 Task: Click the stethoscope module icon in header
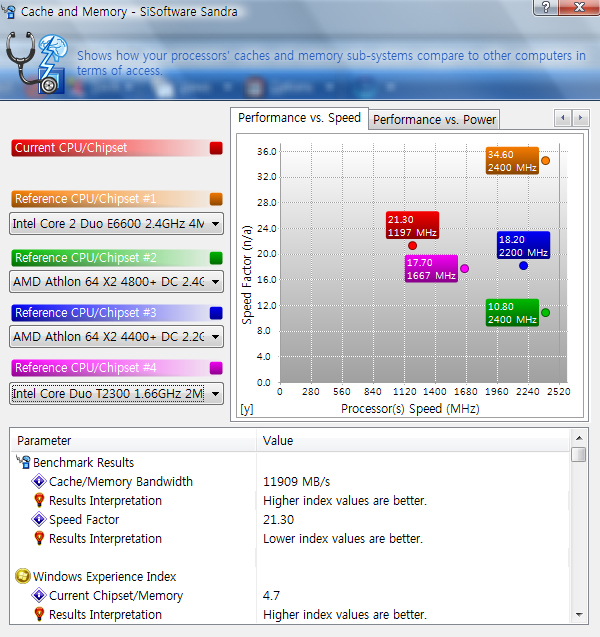tap(37, 63)
